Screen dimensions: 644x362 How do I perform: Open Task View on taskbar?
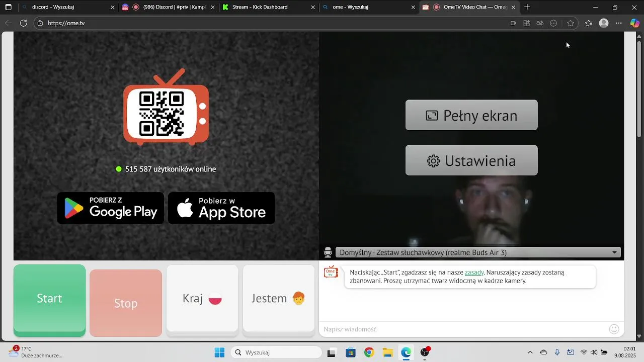pyautogui.click(x=331, y=352)
